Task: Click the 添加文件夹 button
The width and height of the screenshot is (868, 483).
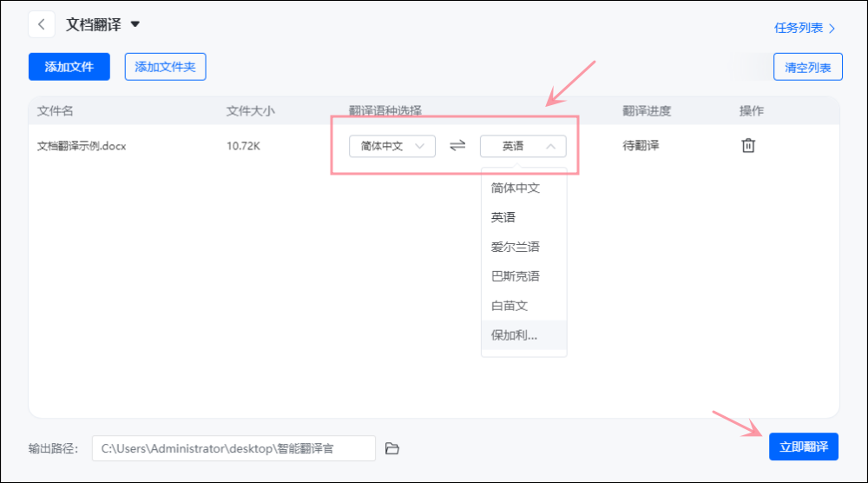Action: click(166, 67)
